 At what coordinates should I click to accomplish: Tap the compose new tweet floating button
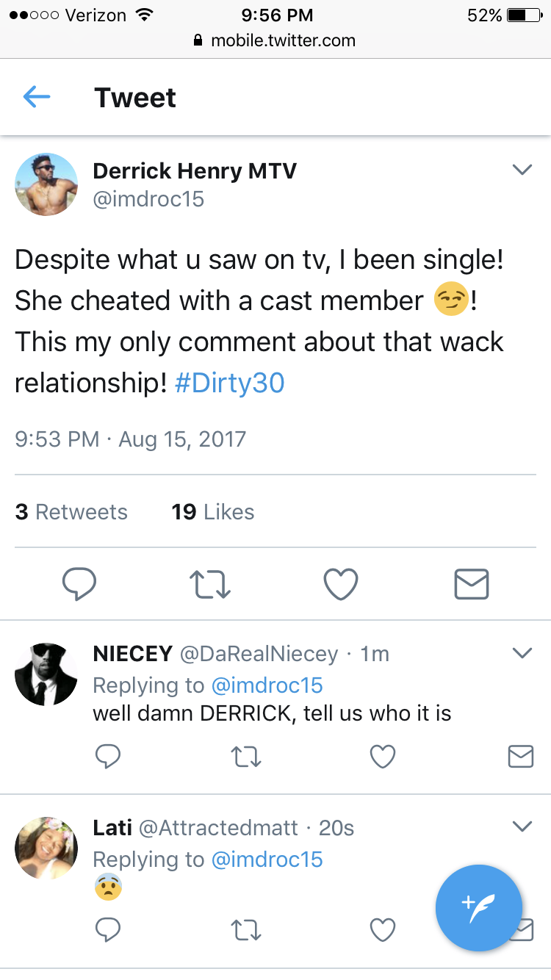[479, 908]
